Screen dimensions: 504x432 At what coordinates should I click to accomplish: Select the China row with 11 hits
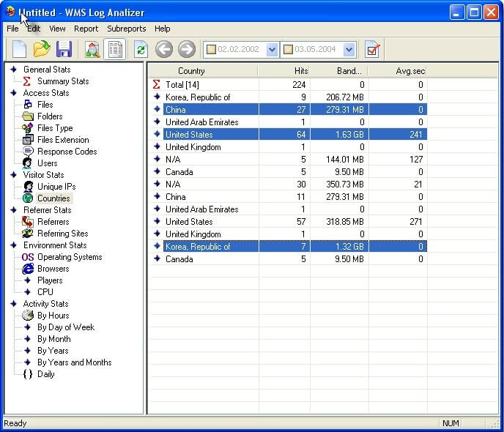[x=289, y=197]
